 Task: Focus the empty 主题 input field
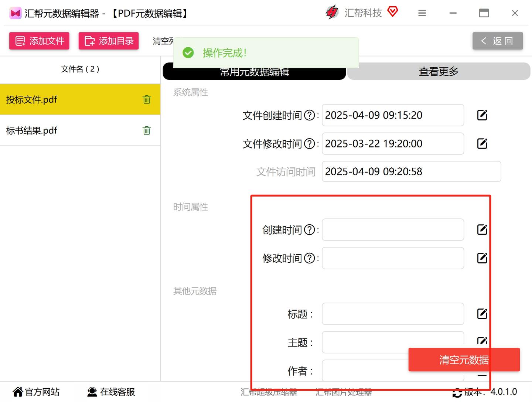[x=393, y=342]
